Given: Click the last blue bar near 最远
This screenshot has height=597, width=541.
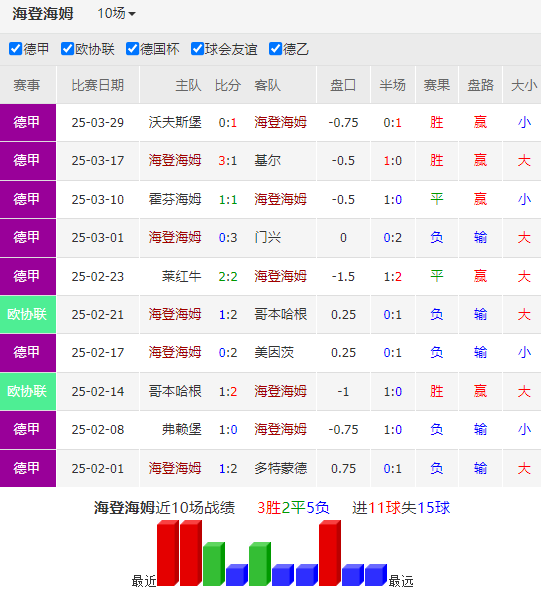Looking at the screenshot, I should 375,575.
